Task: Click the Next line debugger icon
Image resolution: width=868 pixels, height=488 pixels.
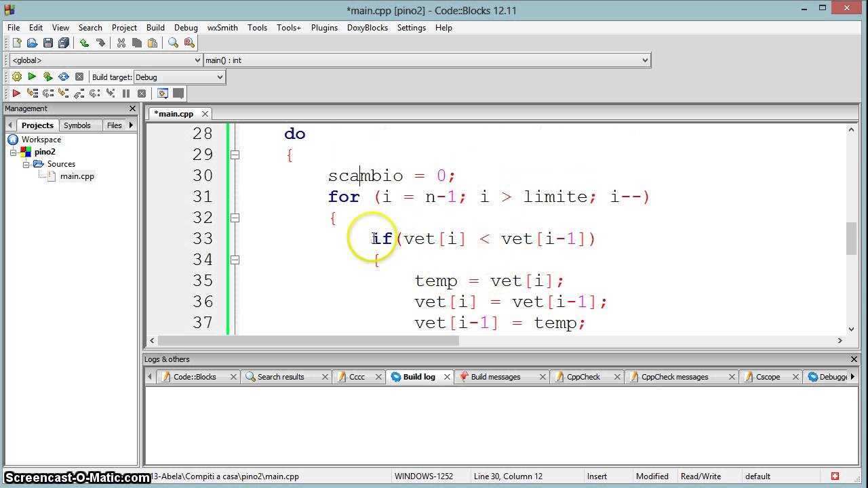Action: [47, 94]
